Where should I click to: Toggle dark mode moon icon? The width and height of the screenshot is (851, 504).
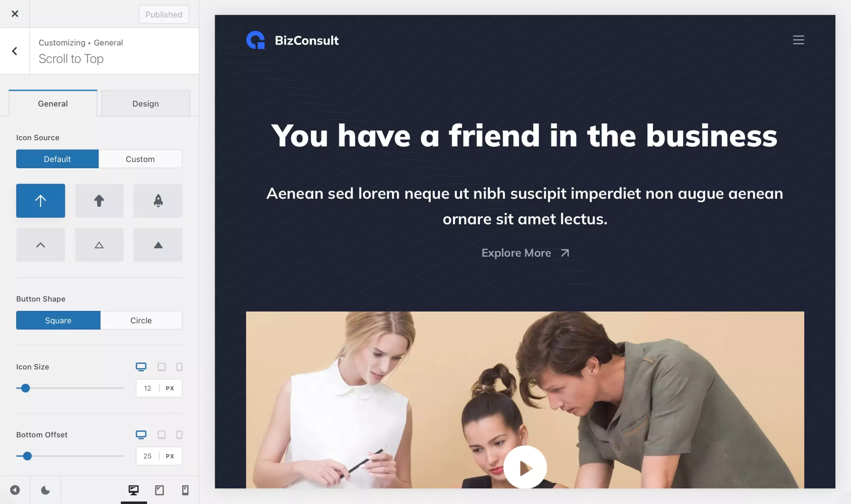(45, 490)
